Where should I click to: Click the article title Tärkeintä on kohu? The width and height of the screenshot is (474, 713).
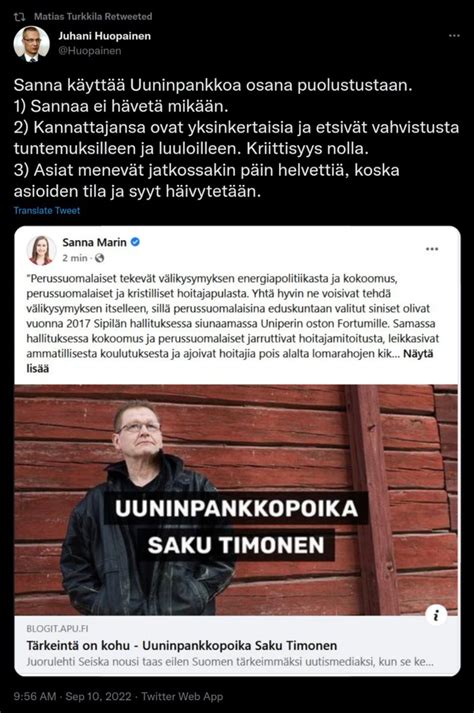pyautogui.click(x=182, y=645)
